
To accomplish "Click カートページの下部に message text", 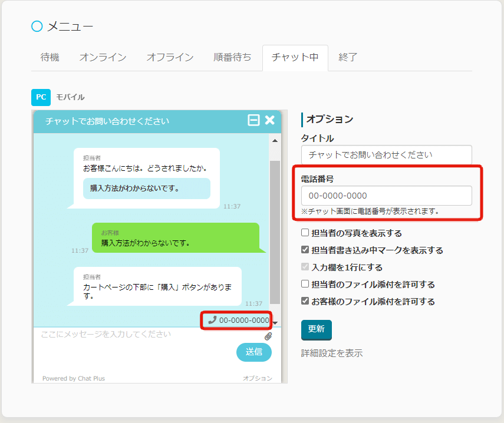I will 157,291.
